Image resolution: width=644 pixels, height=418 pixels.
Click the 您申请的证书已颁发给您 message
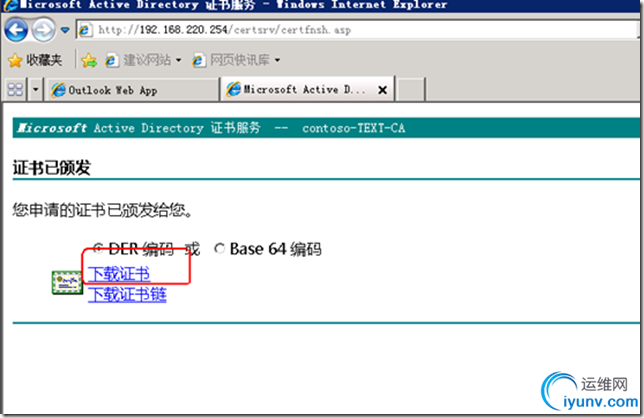pos(103,210)
